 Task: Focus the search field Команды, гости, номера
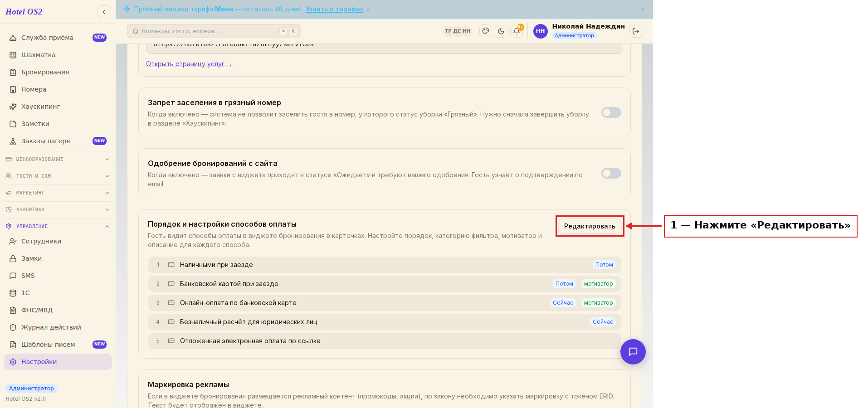(214, 31)
